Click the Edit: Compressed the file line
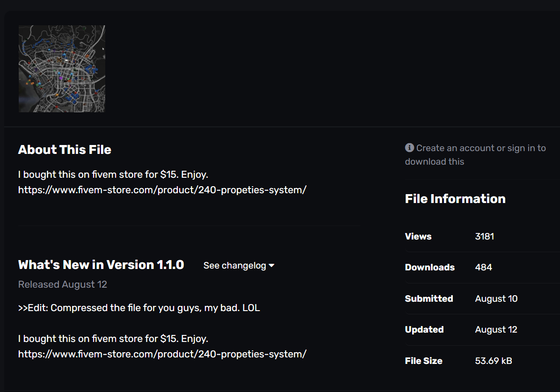The width and height of the screenshot is (560, 392). pyautogui.click(x=139, y=308)
